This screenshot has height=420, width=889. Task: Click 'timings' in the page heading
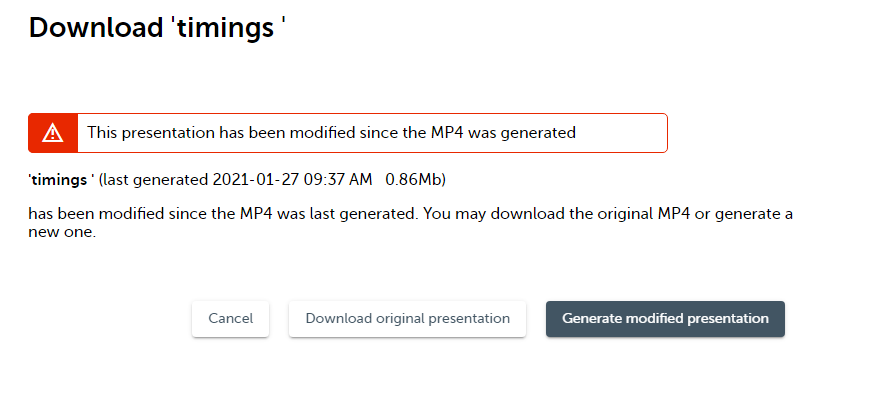tap(224, 27)
